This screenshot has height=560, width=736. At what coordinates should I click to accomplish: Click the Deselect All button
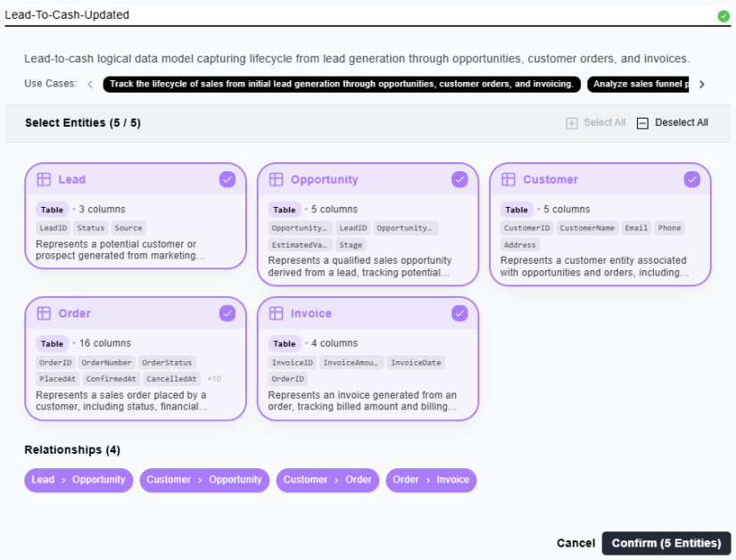pos(672,123)
